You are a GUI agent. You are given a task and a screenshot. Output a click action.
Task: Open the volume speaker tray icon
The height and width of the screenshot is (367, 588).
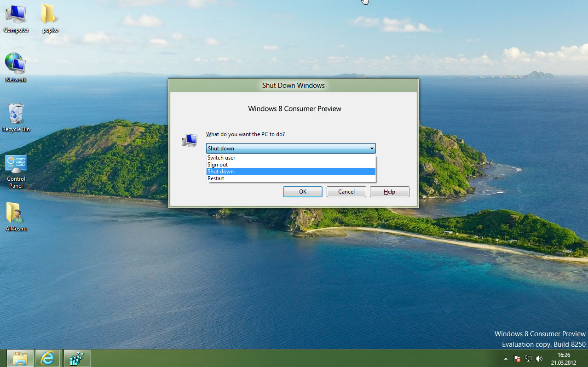(x=539, y=359)
